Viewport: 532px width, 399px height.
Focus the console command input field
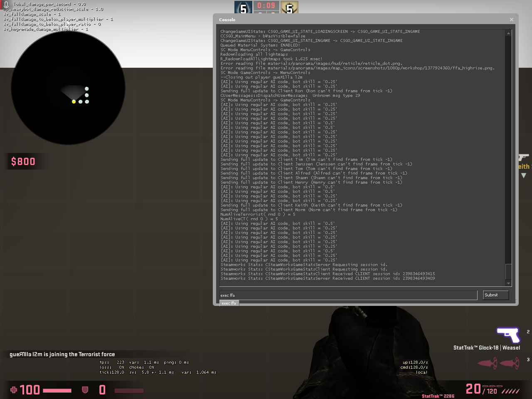pos(348,295)
